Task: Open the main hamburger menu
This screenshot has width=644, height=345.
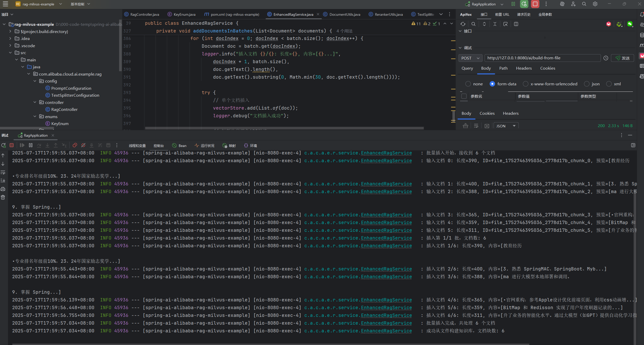Action: click(x=5, y=4)
